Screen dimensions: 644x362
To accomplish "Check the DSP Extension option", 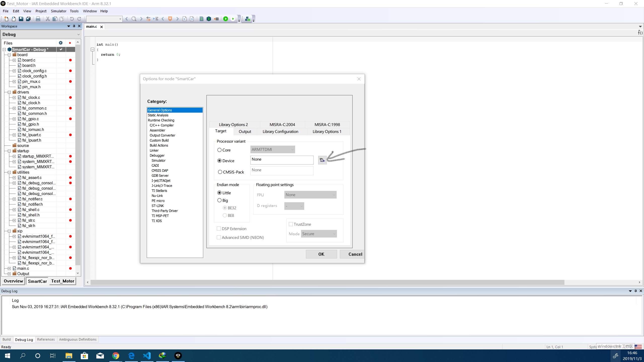I will click(219, 229).
